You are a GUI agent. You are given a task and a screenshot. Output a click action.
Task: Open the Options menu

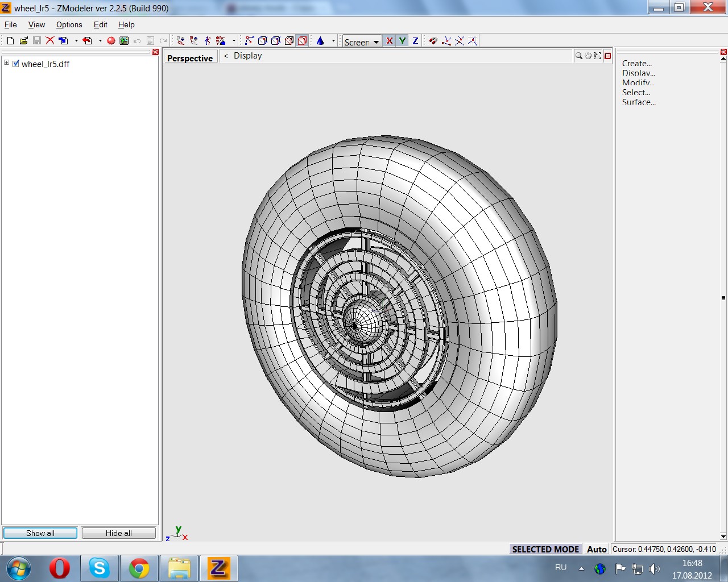coord(69,24)
